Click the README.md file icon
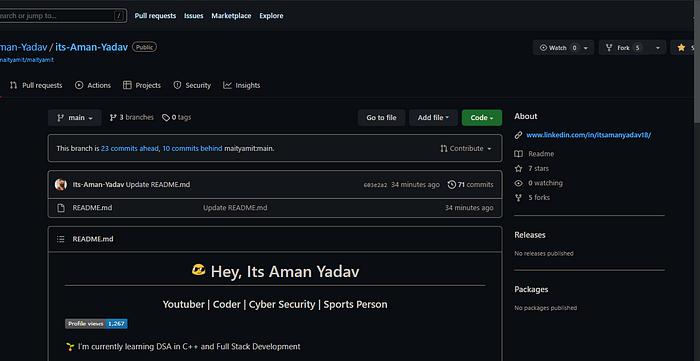 pyautogui.click(x=61, y=208)
